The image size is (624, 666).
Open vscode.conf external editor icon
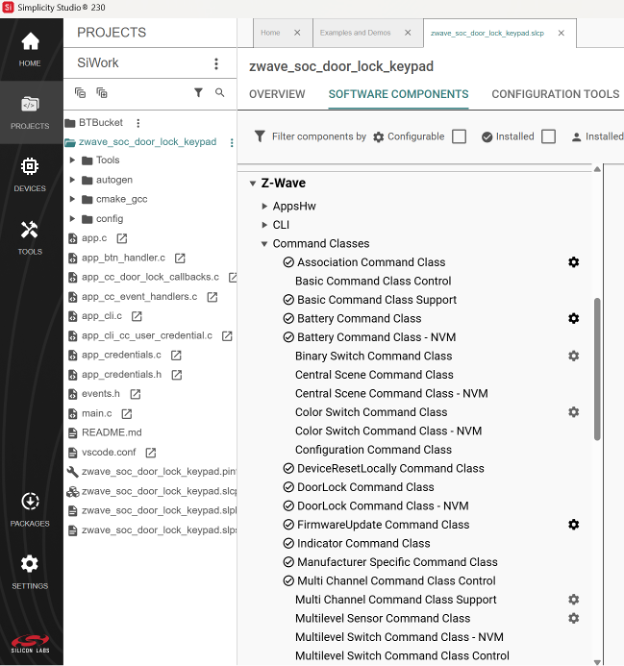pos(151,453)
